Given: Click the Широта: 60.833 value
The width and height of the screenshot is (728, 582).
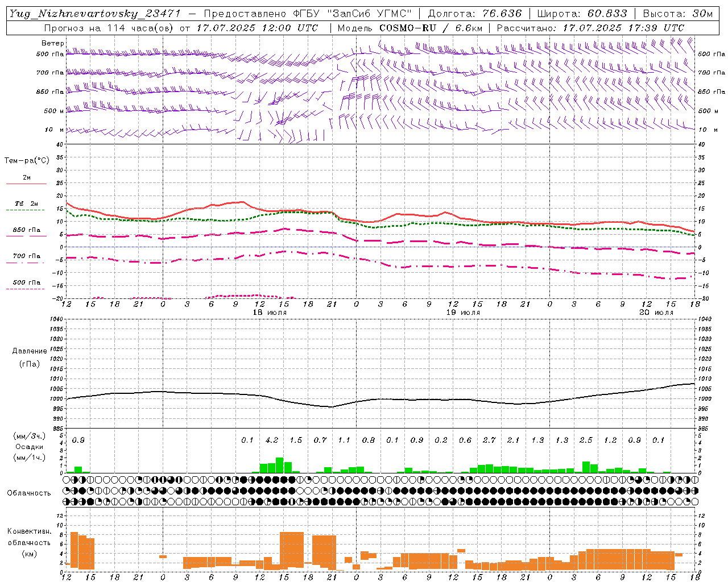Looking at the screenshot, I should (x=582, y=14).
